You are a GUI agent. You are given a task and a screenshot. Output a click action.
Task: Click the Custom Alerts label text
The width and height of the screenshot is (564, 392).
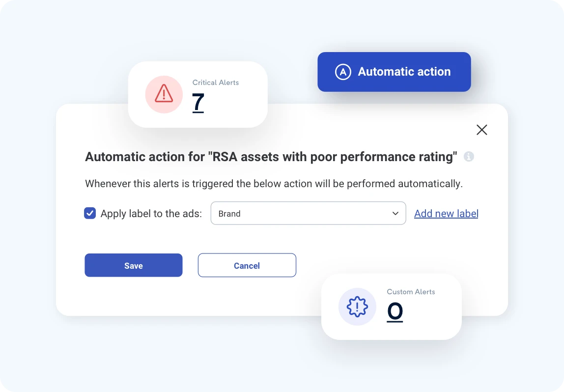[411, 292]
